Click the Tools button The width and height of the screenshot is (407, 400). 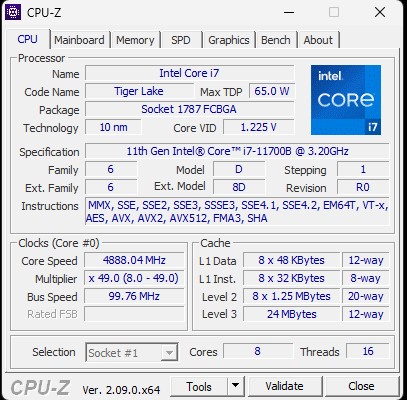coord(199,386)
